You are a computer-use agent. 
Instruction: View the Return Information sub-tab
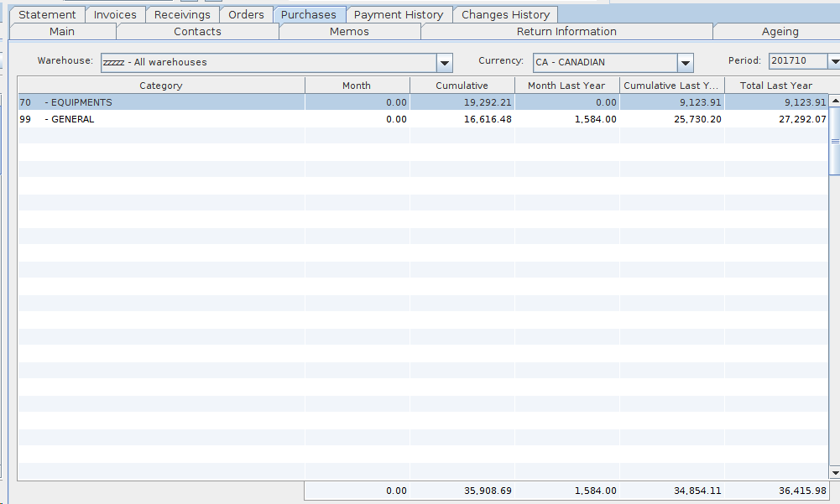(x=566, y=32)
